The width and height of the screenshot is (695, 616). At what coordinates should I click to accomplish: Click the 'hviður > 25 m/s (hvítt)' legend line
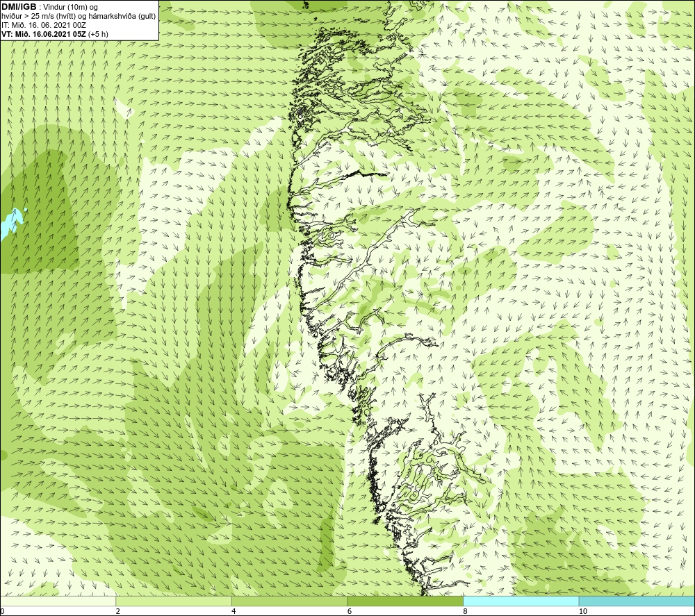tap(79, 17)
